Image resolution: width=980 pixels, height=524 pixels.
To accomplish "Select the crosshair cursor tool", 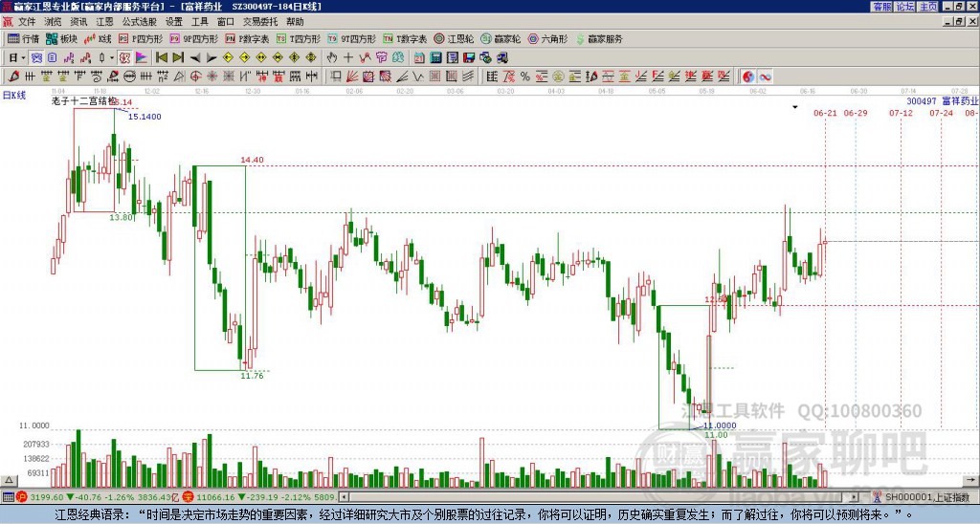I will pos(348,58).
